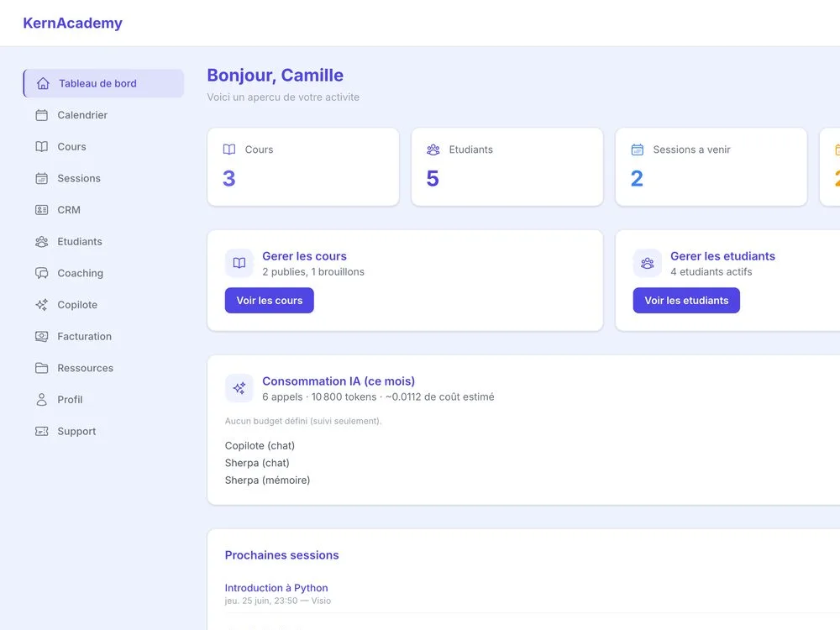Viewport: 840px width, 630px height.
Task: Click the people icon in Gerer les etudiants card
Action: pos(647,263)
